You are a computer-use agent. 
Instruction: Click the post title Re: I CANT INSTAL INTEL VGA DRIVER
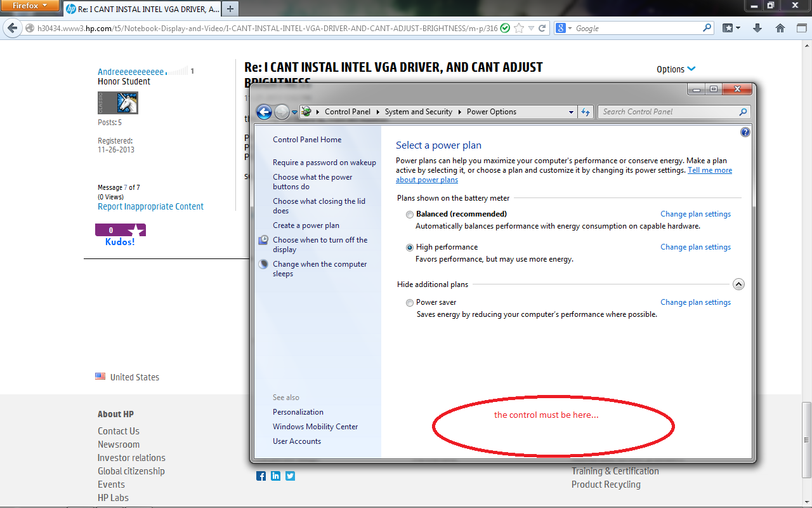pyautogui.click(x=393, y=74)
